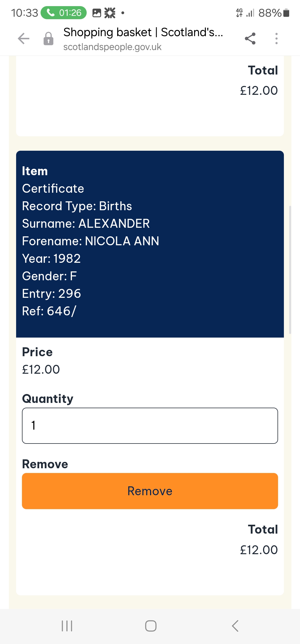Tap the ongoing call timer pill

pyautogui.click(x=64, y=13)
